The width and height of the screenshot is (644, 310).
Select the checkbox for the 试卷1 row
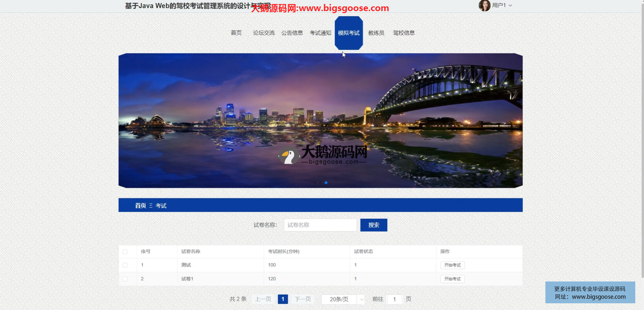[125, 279]
